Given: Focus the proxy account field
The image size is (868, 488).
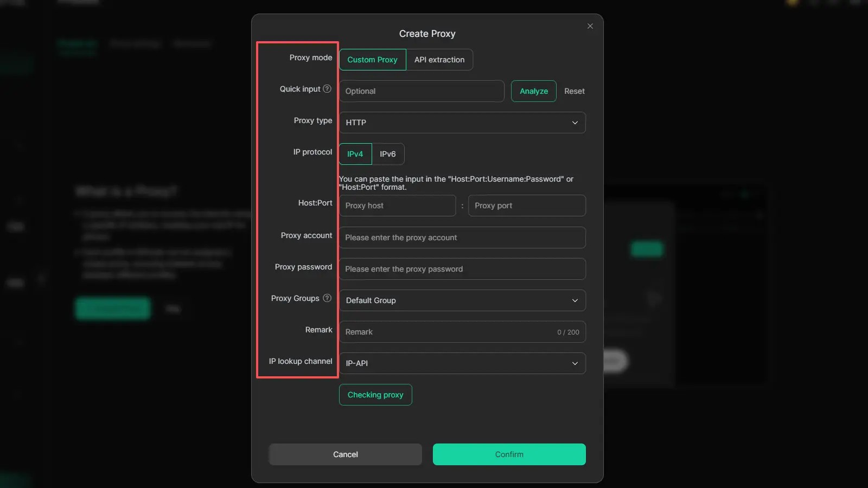Looking at the screenshot, I should coord(462,237).
